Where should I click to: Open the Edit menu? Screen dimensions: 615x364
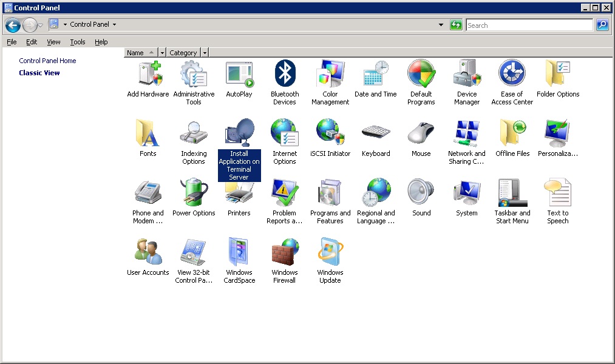32,42
